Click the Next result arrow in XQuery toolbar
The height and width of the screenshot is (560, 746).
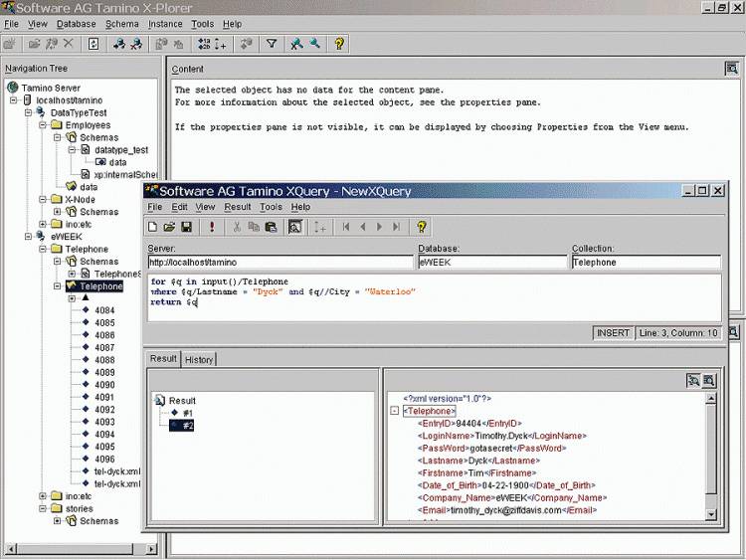coord(380,227)
